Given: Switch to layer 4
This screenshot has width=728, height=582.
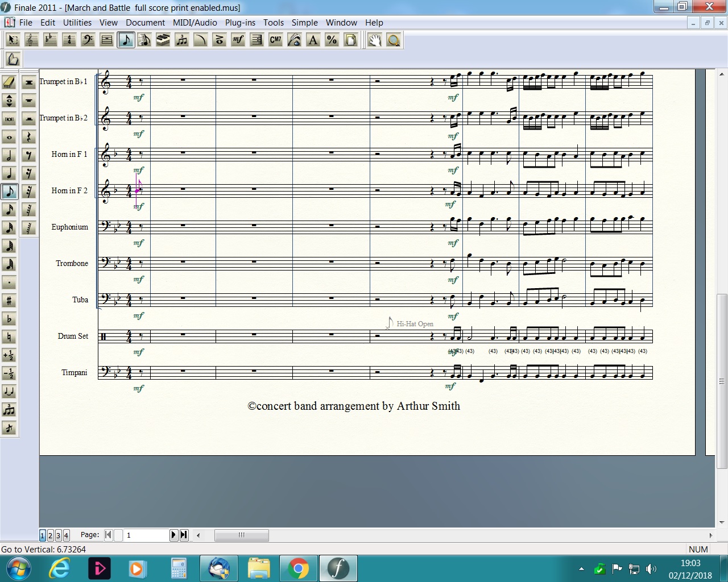Looking at the screenshot, I should pos(66,535).
